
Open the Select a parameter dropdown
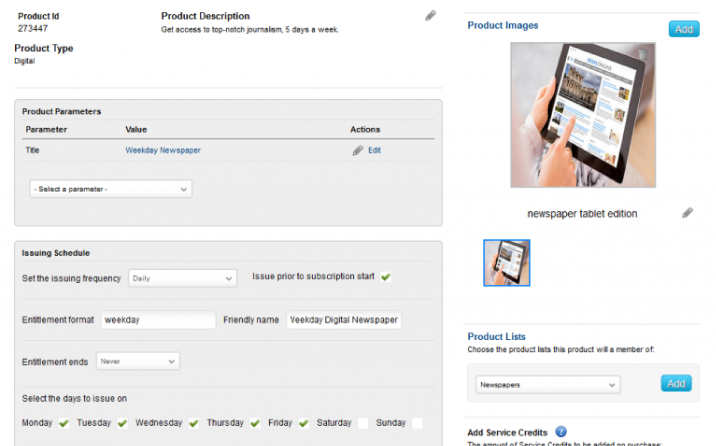112,189
